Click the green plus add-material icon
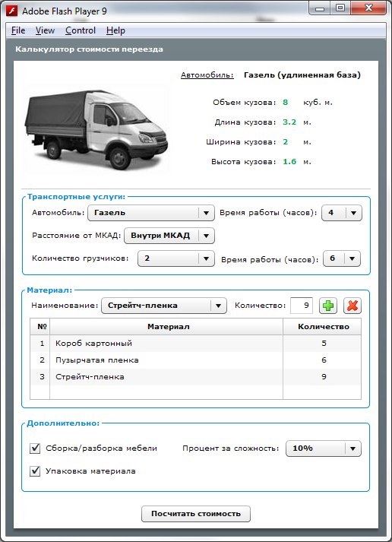The width and height of the screenshot is (392, 542). (x=327, y=306)
